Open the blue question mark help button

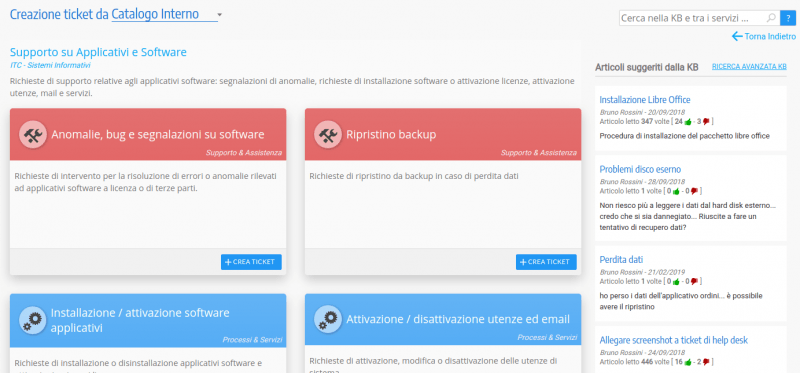click(788, 18)
